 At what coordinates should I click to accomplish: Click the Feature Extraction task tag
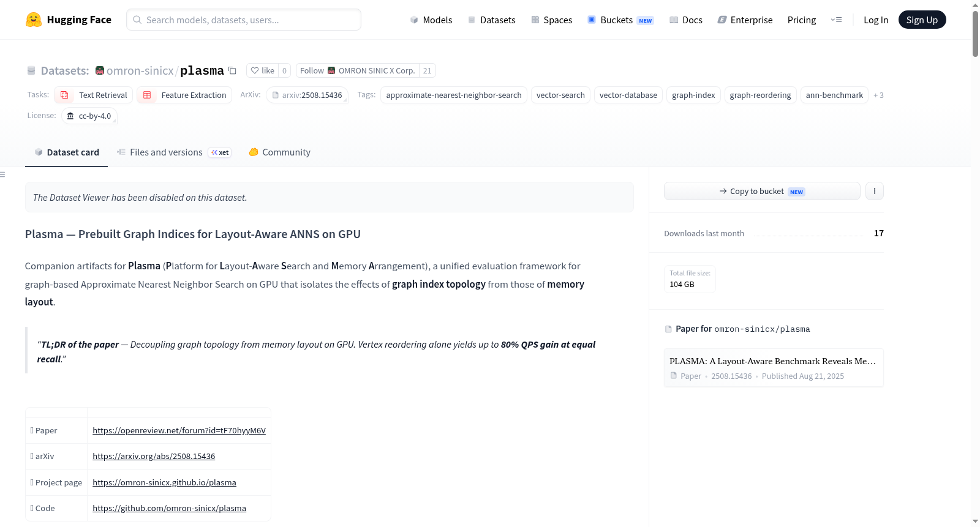[x=184, y=95]
